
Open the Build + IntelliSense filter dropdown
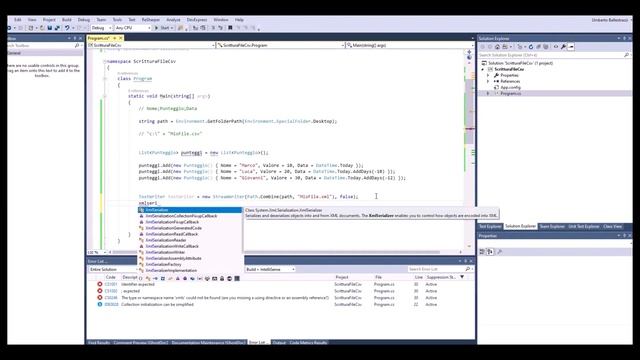tap(270, 269)
